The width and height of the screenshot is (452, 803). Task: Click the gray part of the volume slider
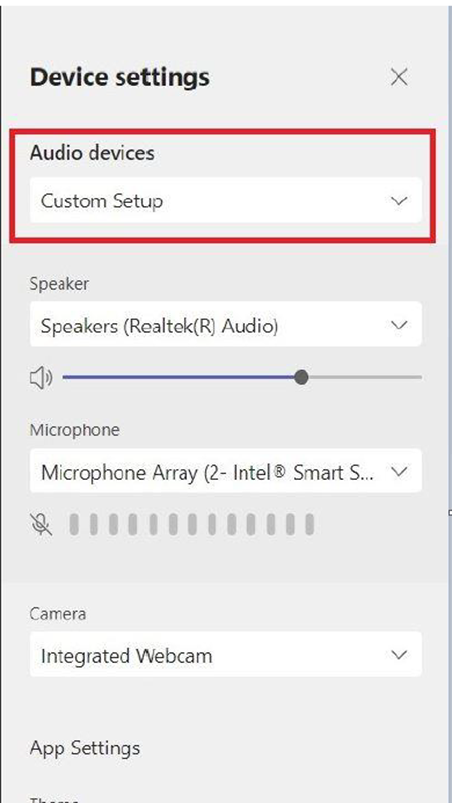point(365,377)
